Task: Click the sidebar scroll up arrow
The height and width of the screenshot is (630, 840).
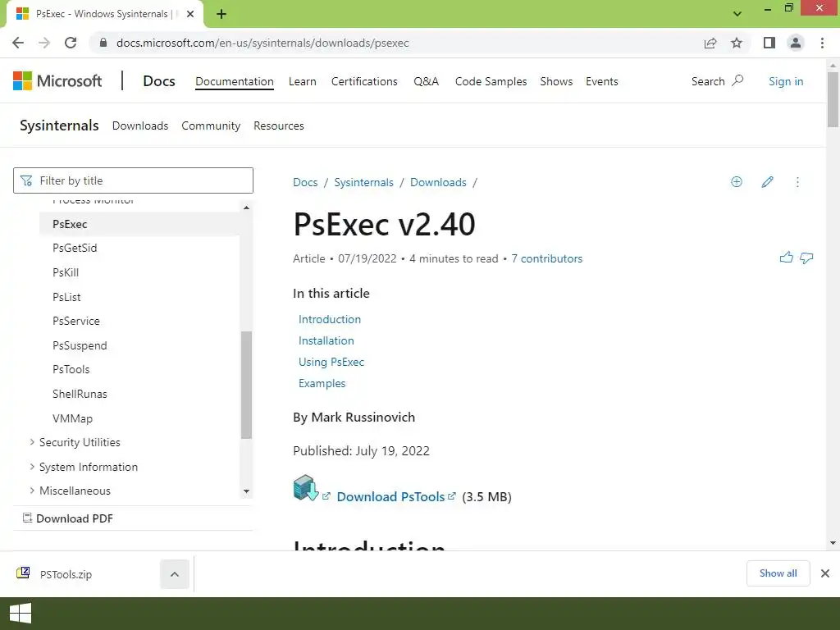Action: 246,208
